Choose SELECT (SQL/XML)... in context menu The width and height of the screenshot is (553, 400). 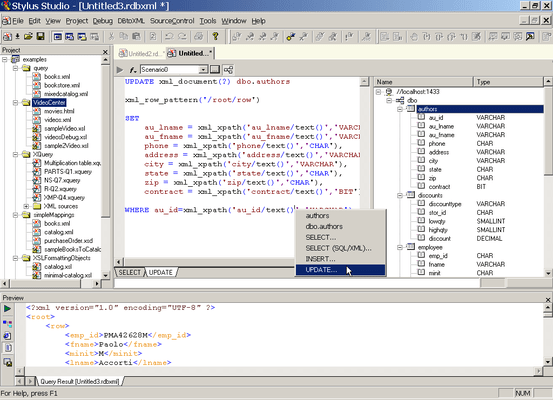(x=340, y=248)
